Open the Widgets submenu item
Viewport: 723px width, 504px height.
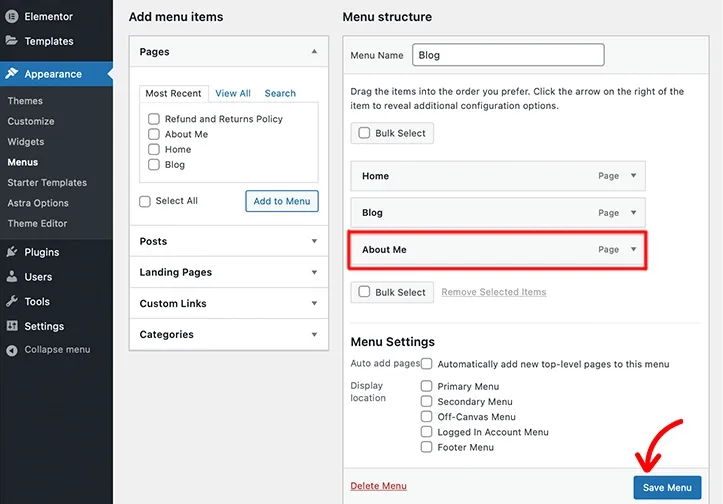coord(26,142)
